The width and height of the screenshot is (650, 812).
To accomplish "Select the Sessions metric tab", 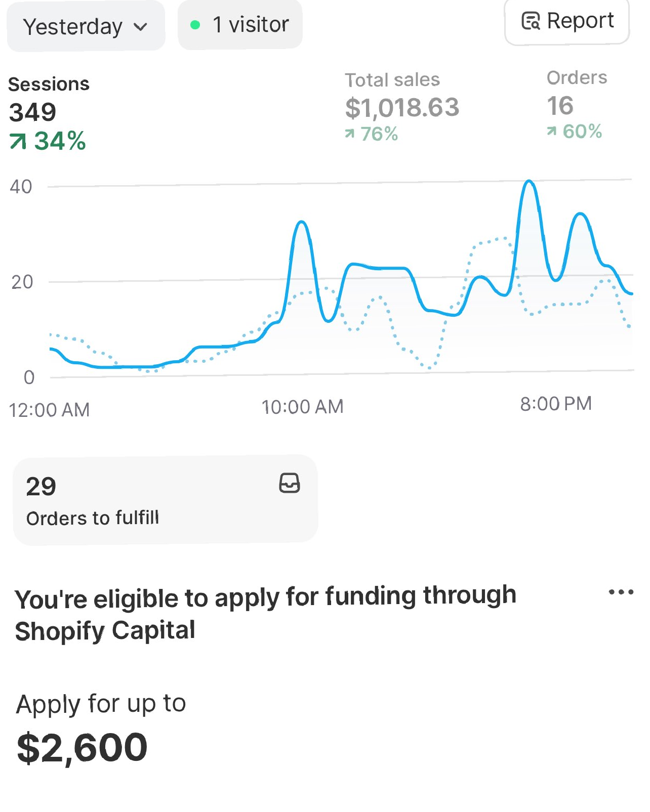I will click(49, 112).
